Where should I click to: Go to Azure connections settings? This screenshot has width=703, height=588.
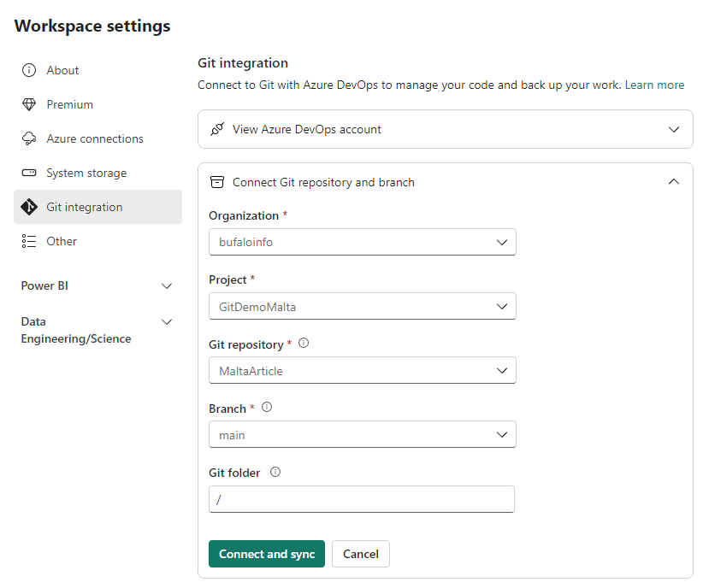tap(97, 139)
